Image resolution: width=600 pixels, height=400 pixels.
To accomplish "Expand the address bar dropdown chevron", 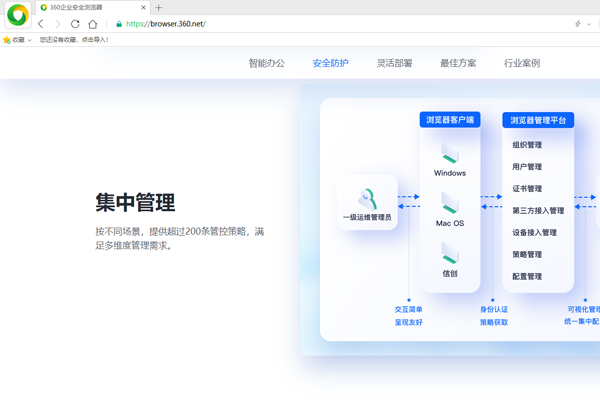I will [590, 24].
